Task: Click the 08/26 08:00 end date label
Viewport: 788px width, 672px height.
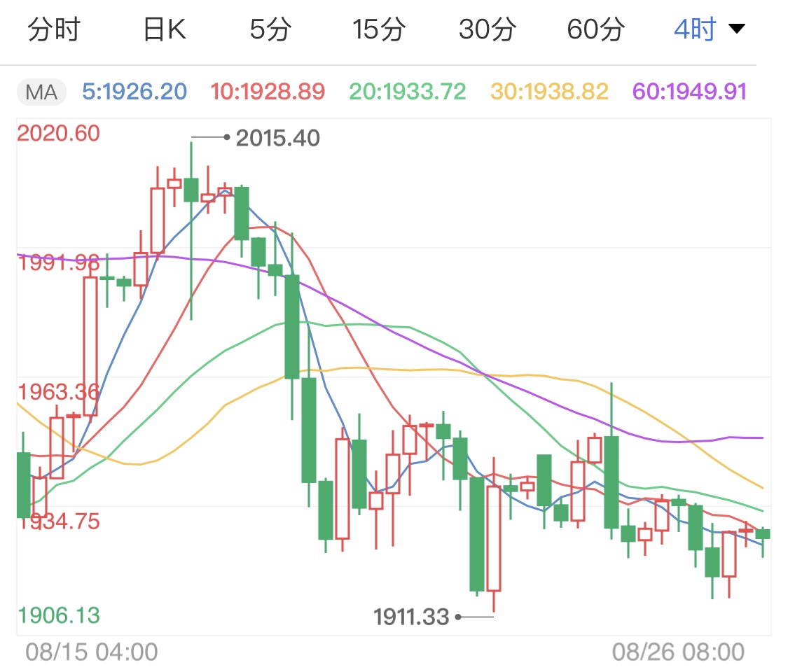Action: 678,652
